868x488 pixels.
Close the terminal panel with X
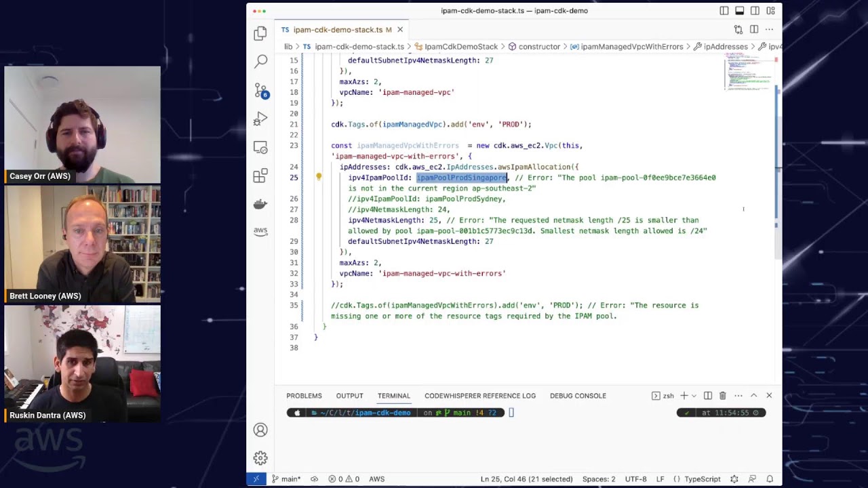[769, 396]
